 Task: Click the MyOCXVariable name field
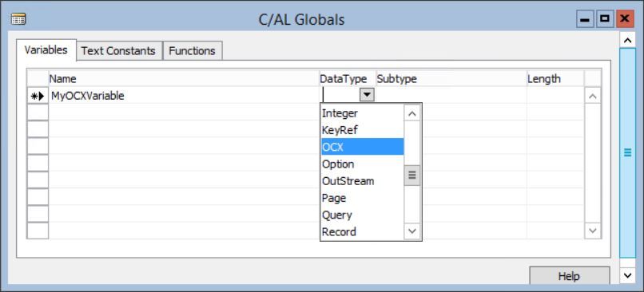click(184, 96)
